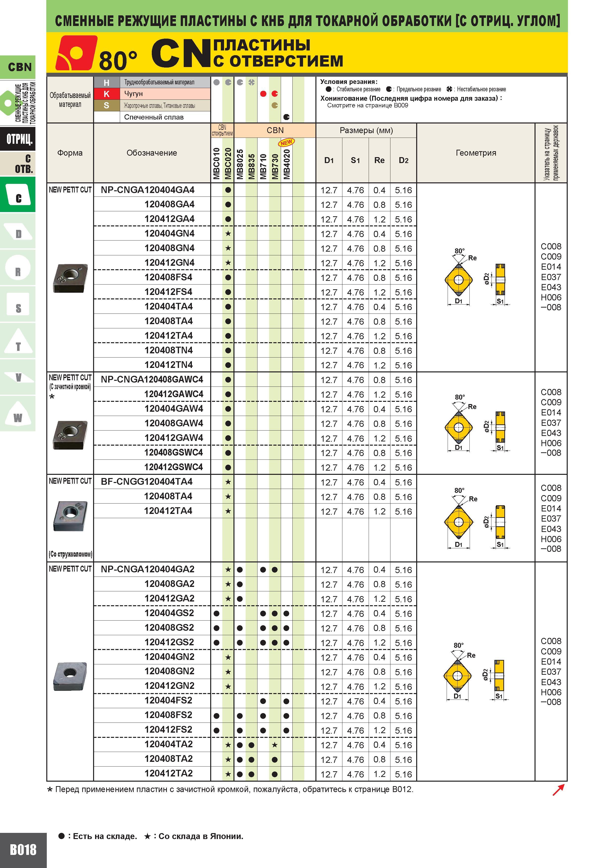Click the Размеры (мм) header
This screenshot has height=868, width=614.
(x=366, y=130)
